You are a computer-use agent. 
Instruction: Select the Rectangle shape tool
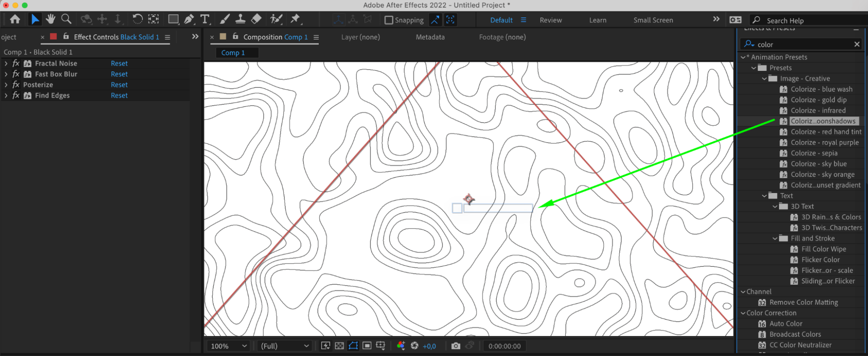(173, 19)
